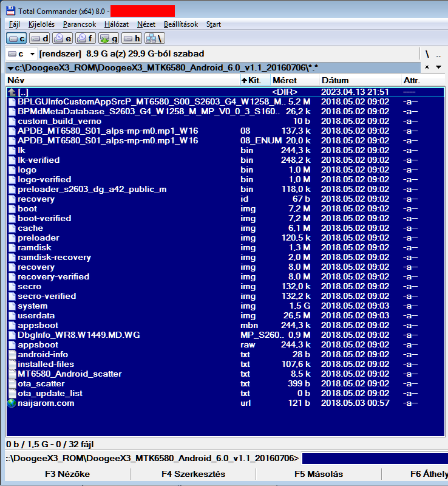Sort by Attr. column header
The image size is (448, 486).
[423, 80]
